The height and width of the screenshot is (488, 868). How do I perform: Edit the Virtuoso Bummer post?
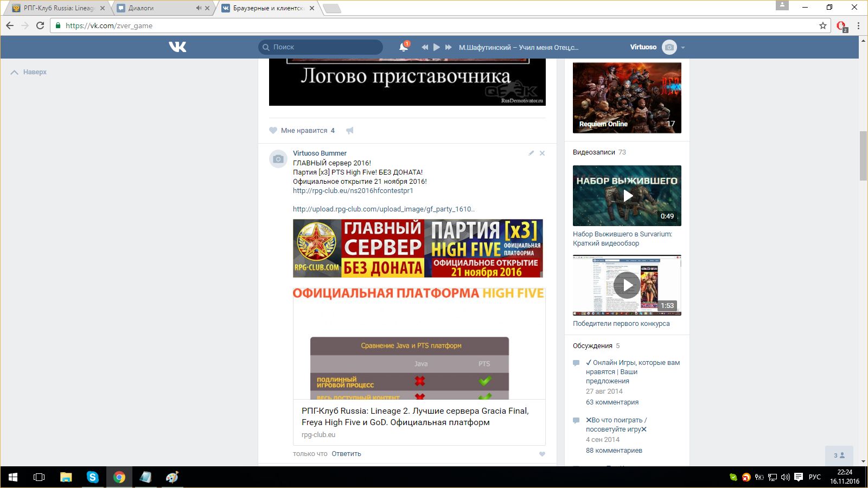[531, 153]
